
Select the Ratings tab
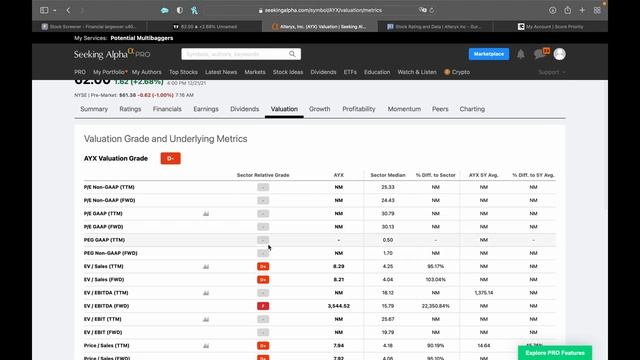tap(130, 109)
